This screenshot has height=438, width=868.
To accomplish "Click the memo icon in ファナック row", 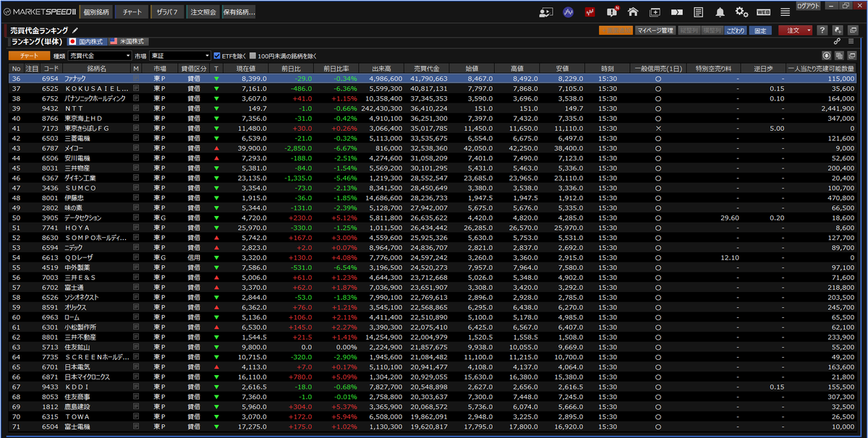I will [136, 77].
